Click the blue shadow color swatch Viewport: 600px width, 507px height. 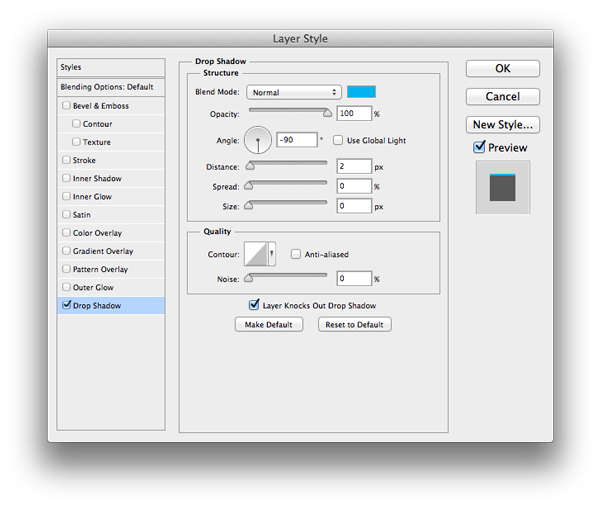click(x=361, y=92)
